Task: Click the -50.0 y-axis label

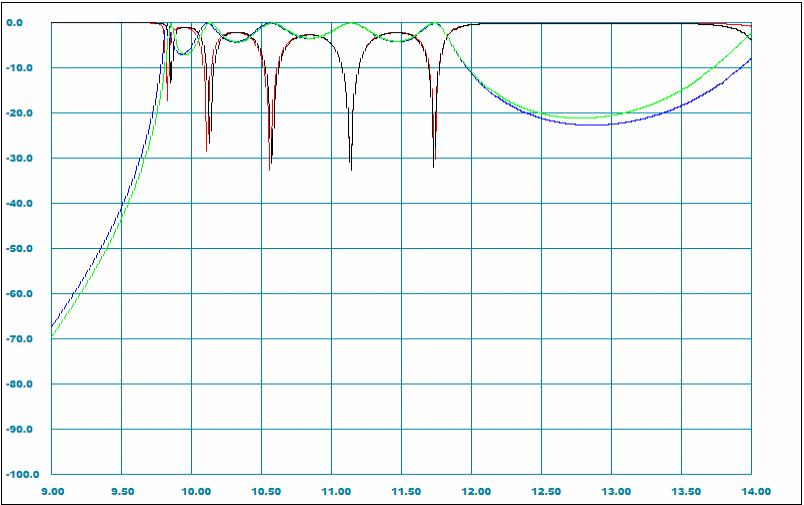Action: [x=21, y=248]
